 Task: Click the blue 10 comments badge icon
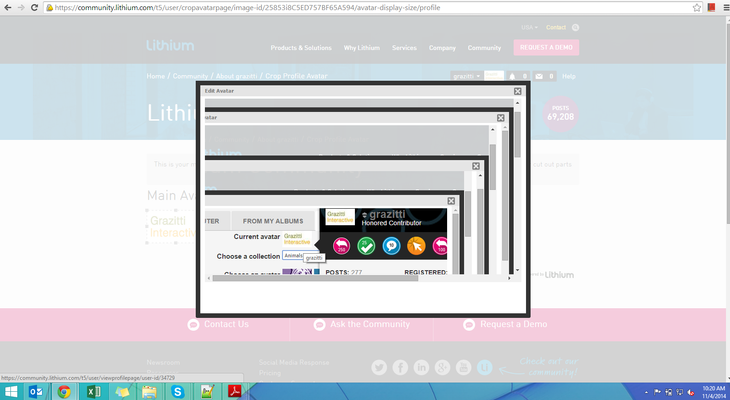(x=392, y=245)
